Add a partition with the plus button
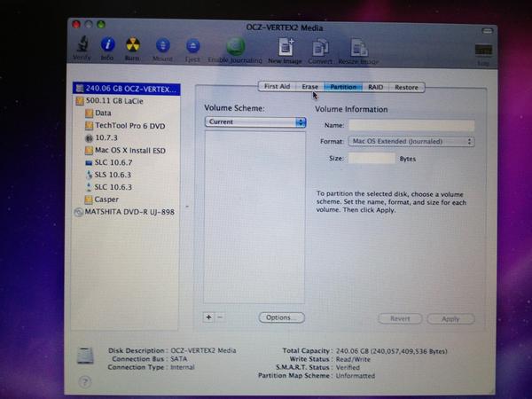The image size is (532, 399). click(x=208, y=317)
